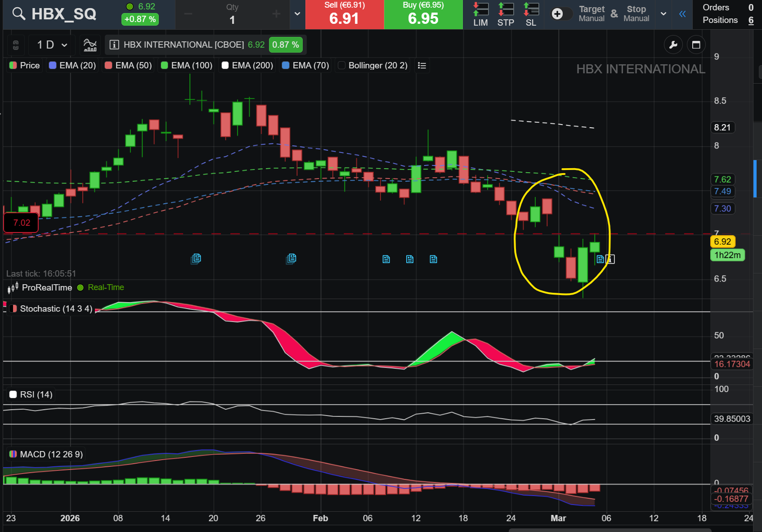The image size is (762, 532).
Task: Click the Stochastic (14 3 4) color swatch
Action: (x=13, y=308)
